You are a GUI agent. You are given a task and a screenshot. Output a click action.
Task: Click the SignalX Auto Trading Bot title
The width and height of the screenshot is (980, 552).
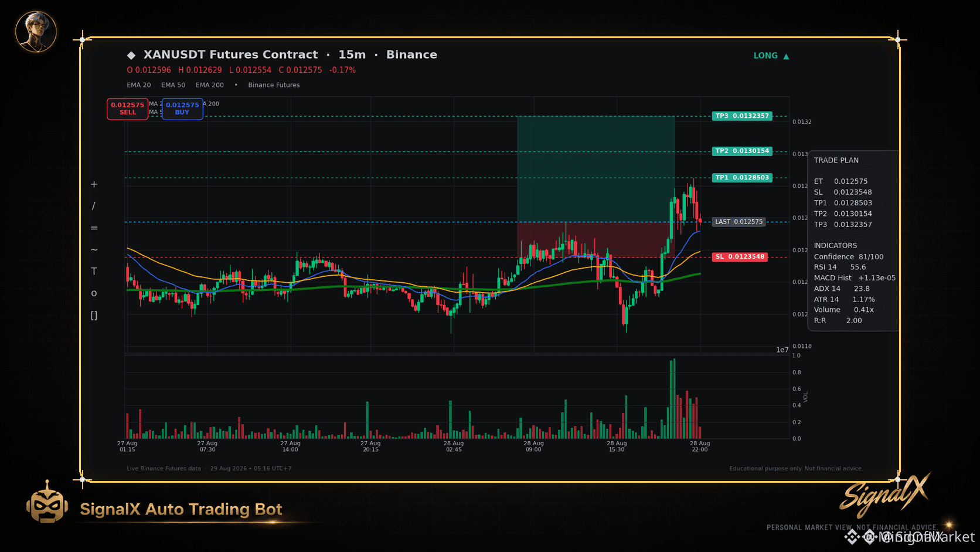coord(181,509)
